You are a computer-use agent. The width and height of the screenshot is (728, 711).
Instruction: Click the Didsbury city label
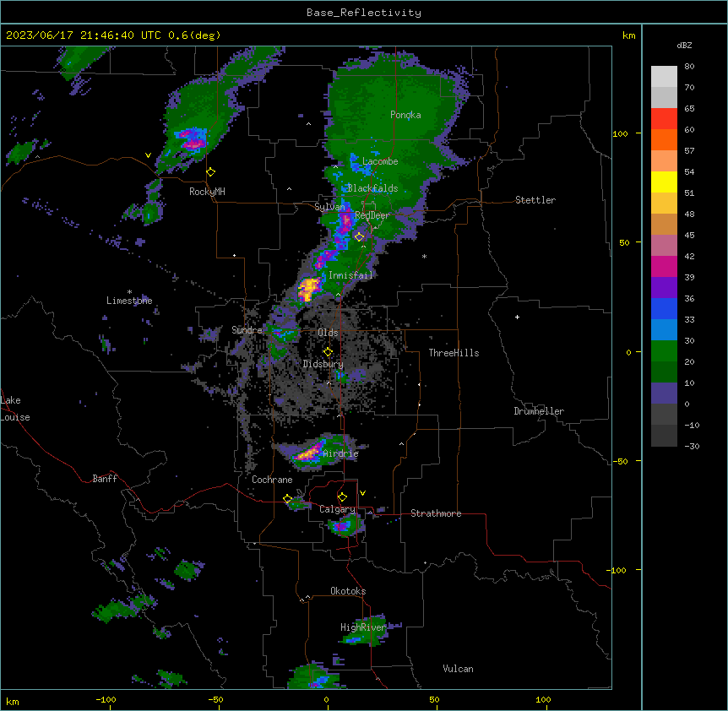(x=323, y=364)
